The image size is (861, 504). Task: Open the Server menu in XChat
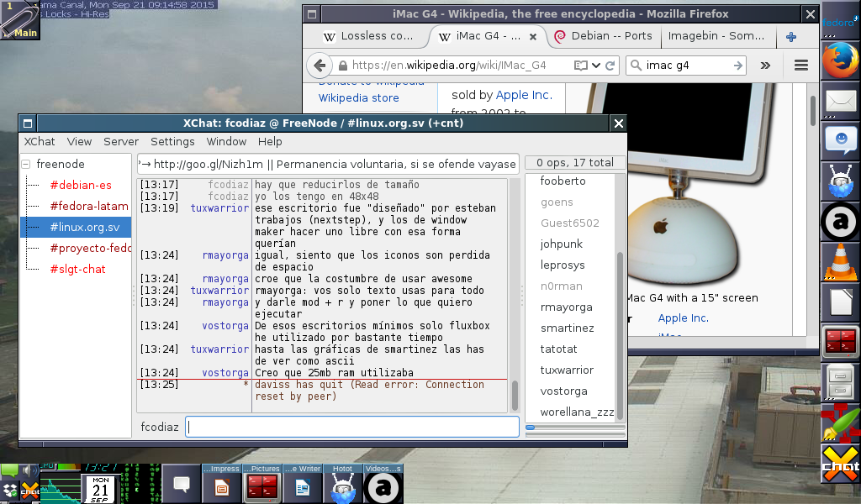tap(121, 141)
